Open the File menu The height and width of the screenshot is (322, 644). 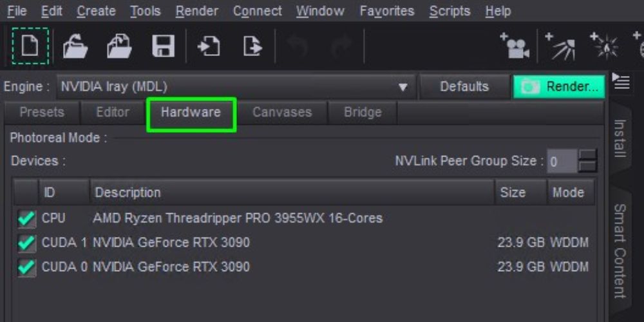point(17,11)
